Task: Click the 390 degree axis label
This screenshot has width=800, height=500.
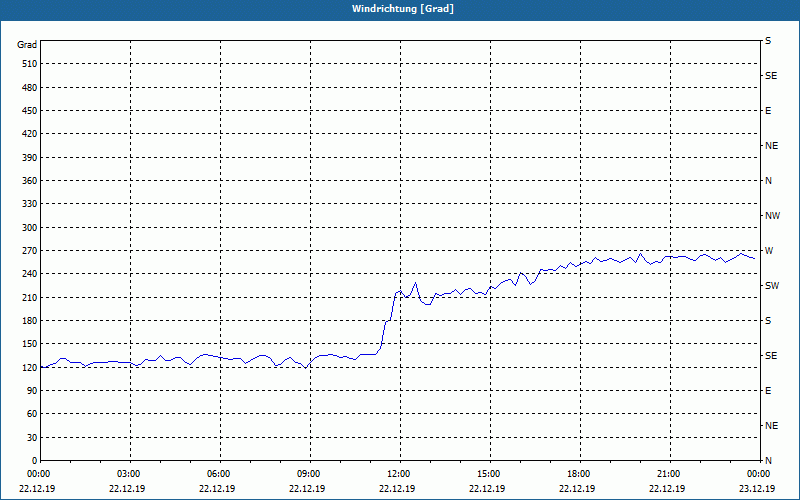Action: point(29,158)
